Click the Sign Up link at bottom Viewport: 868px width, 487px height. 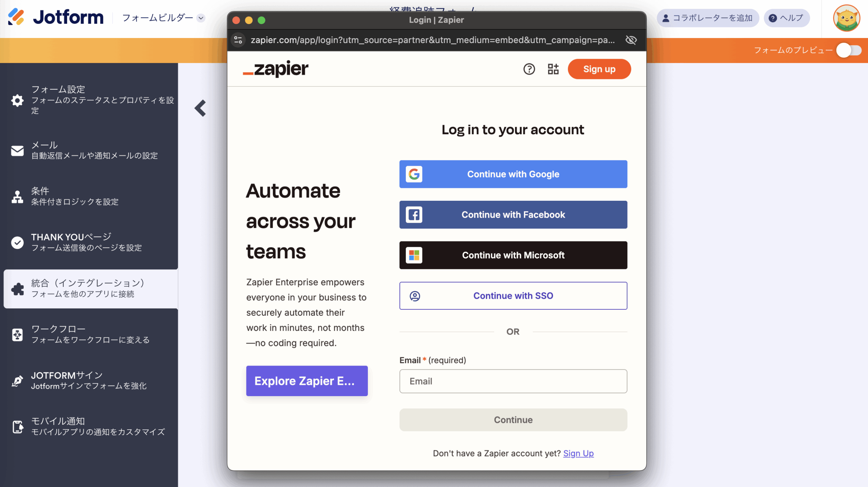click(578, 453)
